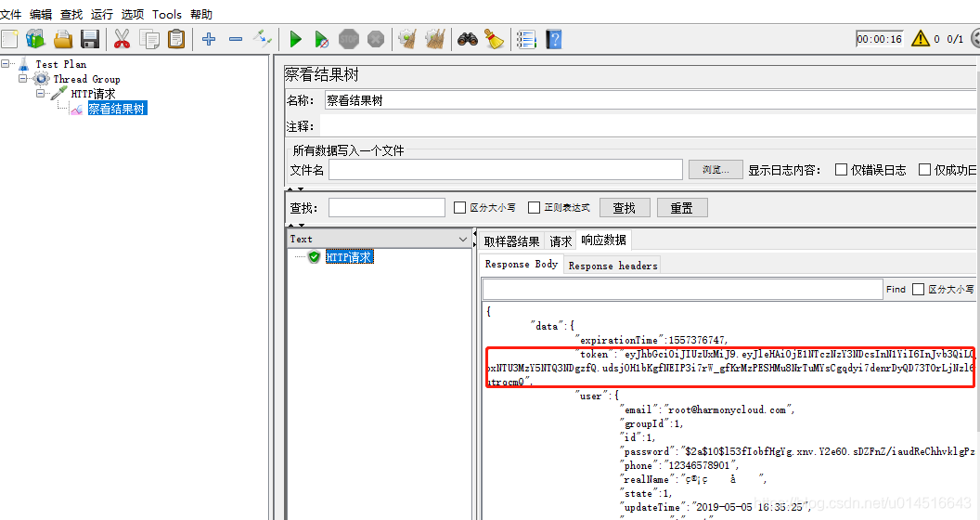Screen dimensions: 980x520
Task: Click the 查找 search button
Action: [x=625, y=207]
